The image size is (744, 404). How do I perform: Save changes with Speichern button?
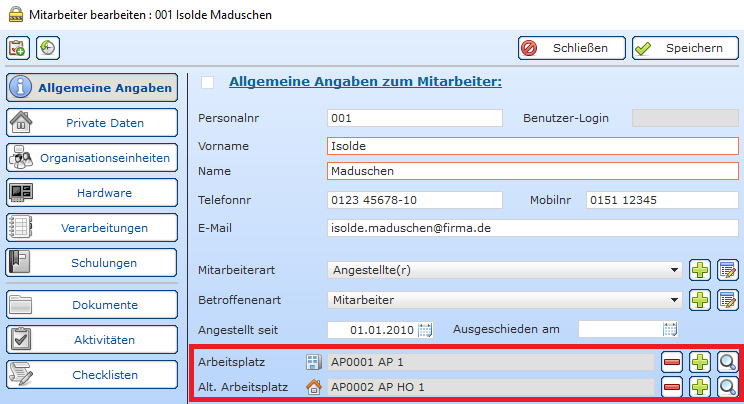(685, 48)
